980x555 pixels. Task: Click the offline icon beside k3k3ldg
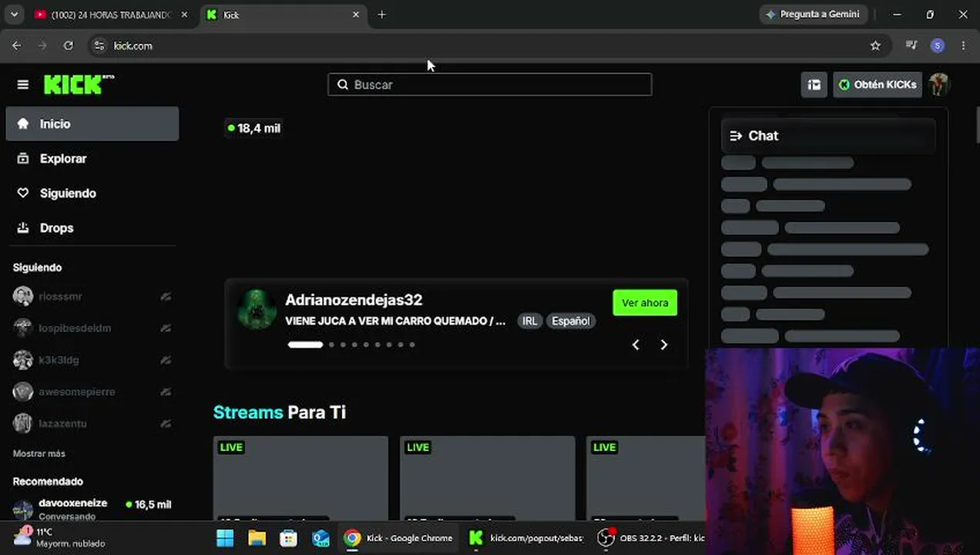point(166,360)
